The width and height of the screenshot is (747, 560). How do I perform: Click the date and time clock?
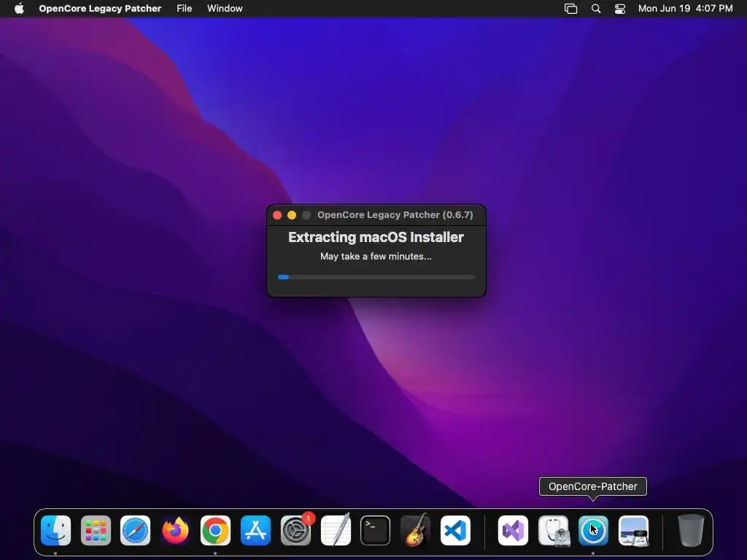coord(685,8)
